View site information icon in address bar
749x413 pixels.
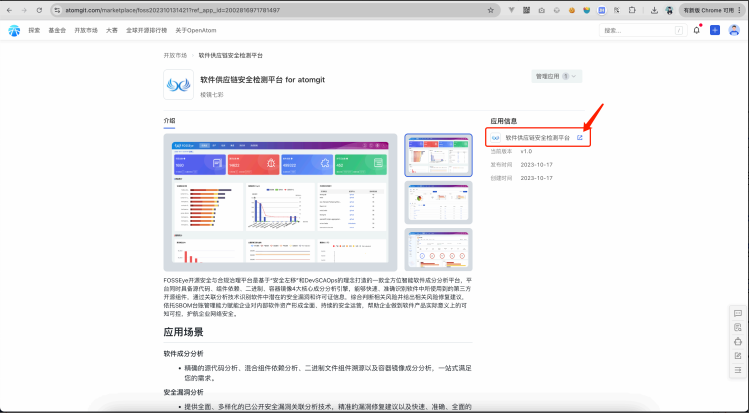coord(57,10)
